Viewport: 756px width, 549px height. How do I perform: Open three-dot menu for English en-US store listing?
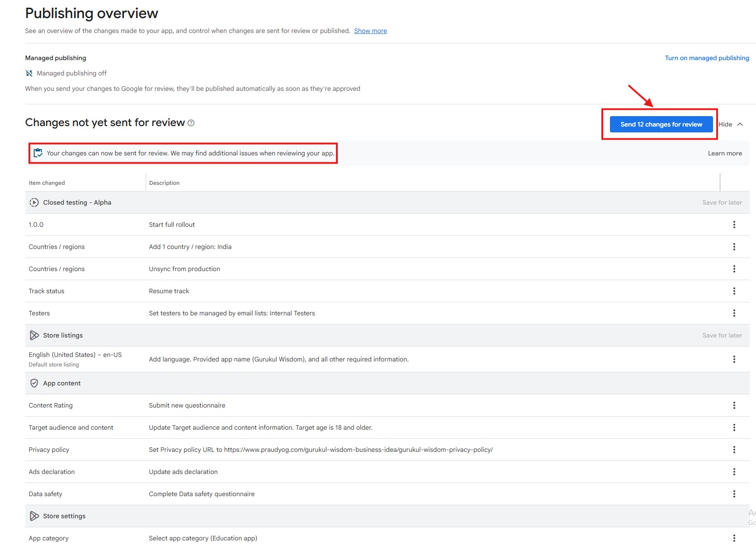pos(734,359)
